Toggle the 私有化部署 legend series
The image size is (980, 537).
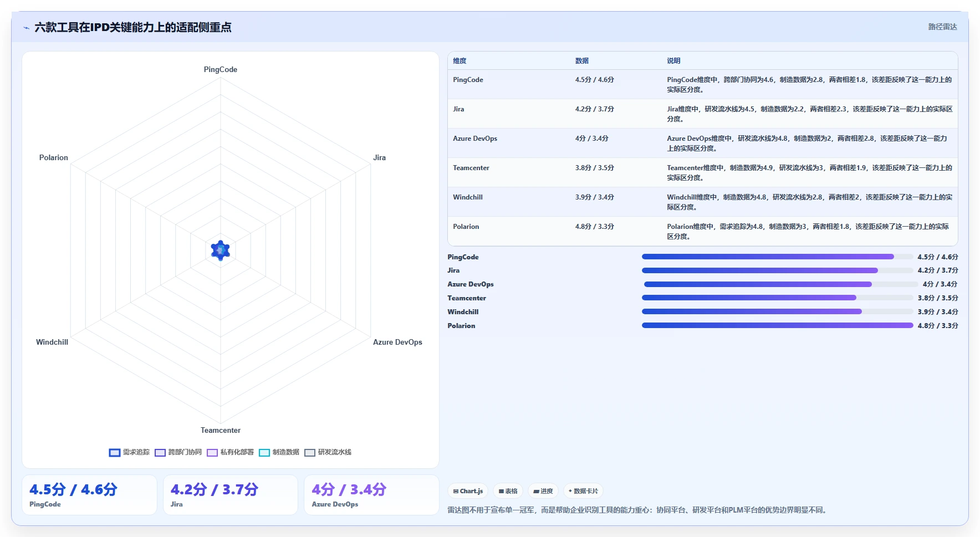pyautogui.click(x=231, y=452)
